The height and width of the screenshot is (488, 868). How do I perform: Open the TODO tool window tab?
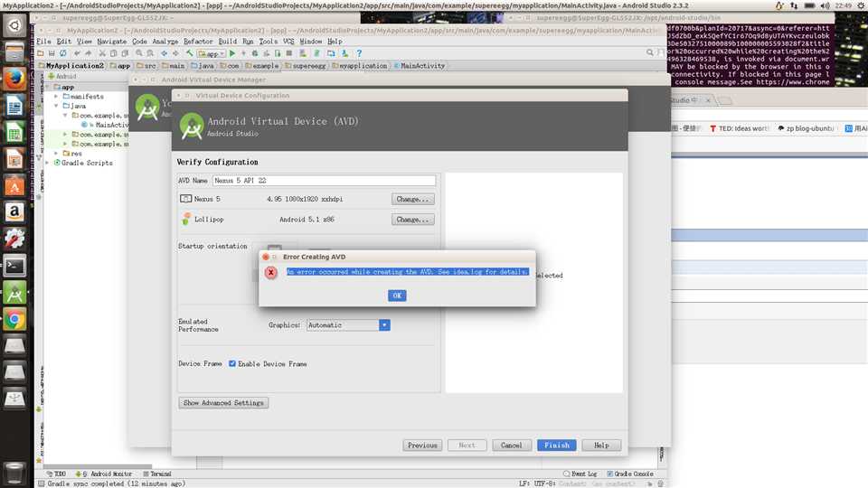[x=56, y=474]
